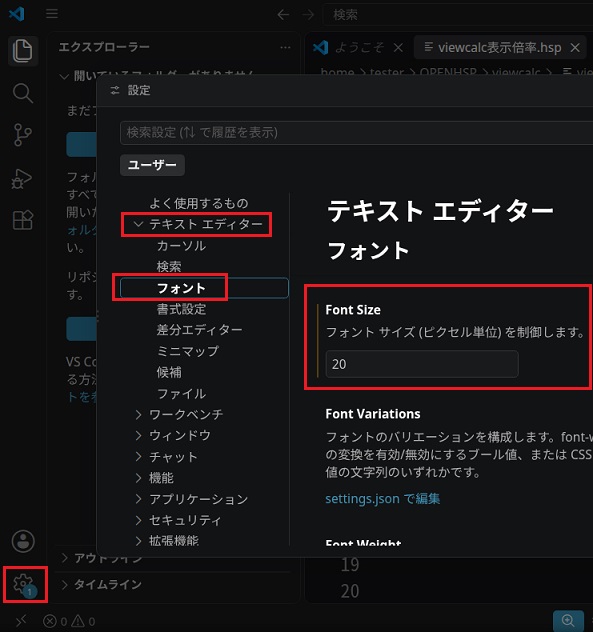Select the ユーザー settings scope tab
The width and height of the screenshot is (593, 632).
(x=152, y=165)
